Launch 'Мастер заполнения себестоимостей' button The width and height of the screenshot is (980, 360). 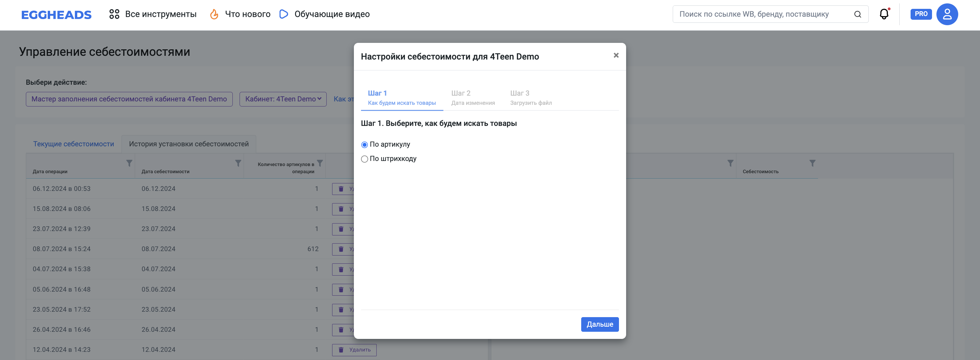129,99
